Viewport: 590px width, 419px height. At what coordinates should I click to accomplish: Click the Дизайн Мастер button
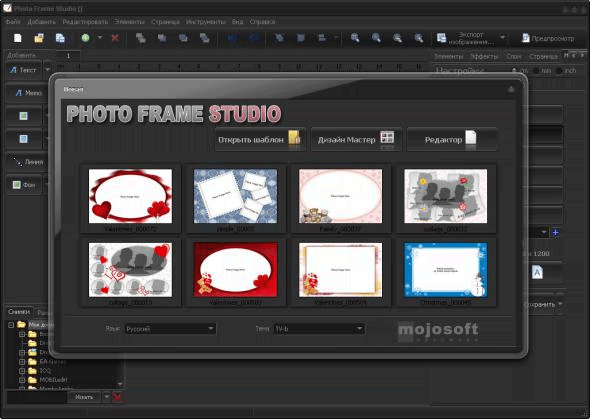(x=356, y=139)
